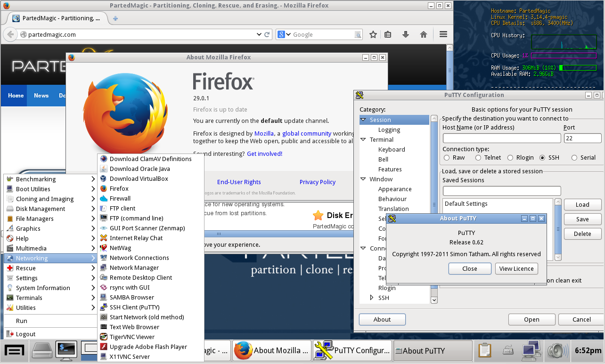This screenshot has height=364, width=605.
Task: Select the Serial connection type
Action: click(574, 158)
